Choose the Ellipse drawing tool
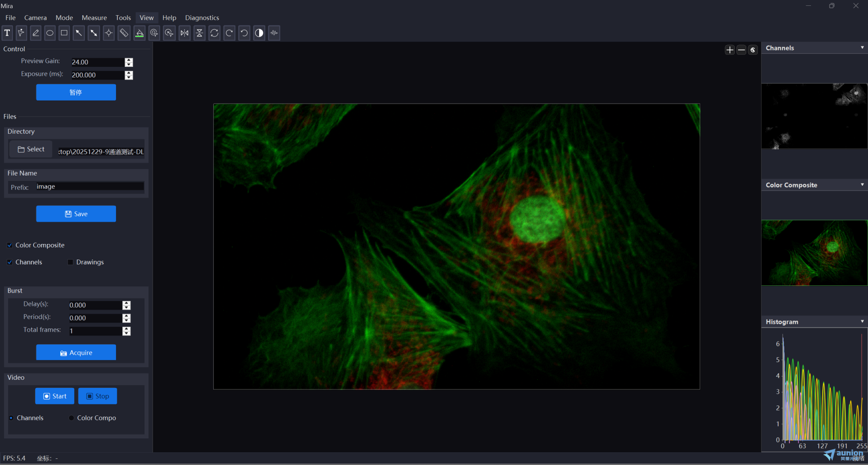The image size is (868, 465). pos(50,33)
